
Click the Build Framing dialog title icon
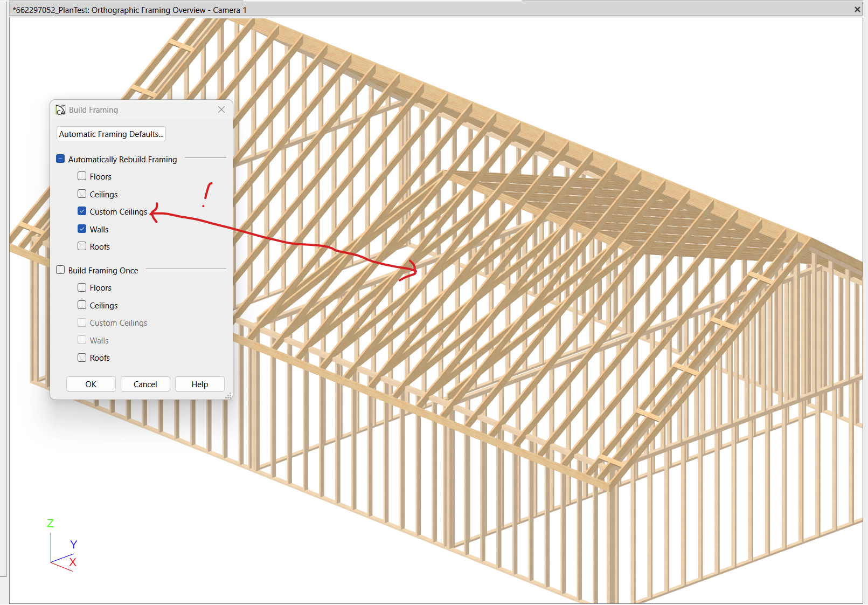[60, 110]
